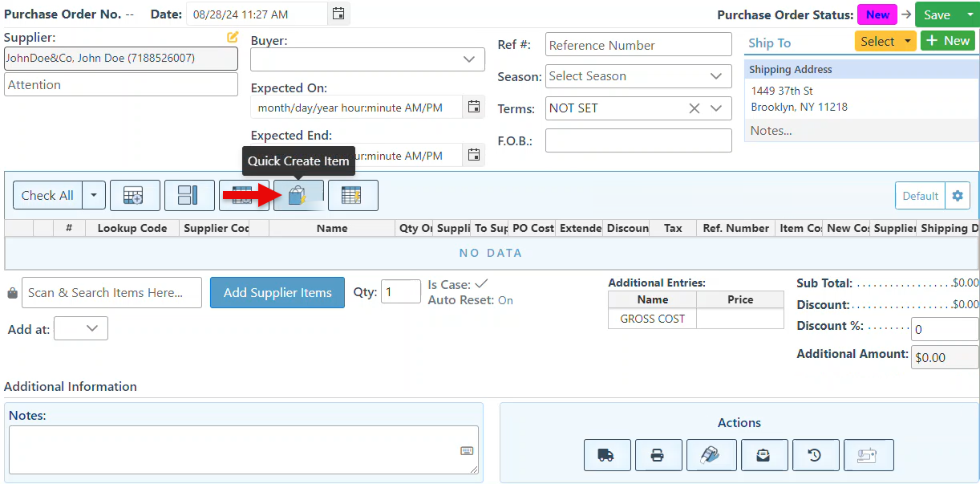Toggle the Auto Reset On setting
The width and height of the screenshot is (980, 484).
pos(505,300)
